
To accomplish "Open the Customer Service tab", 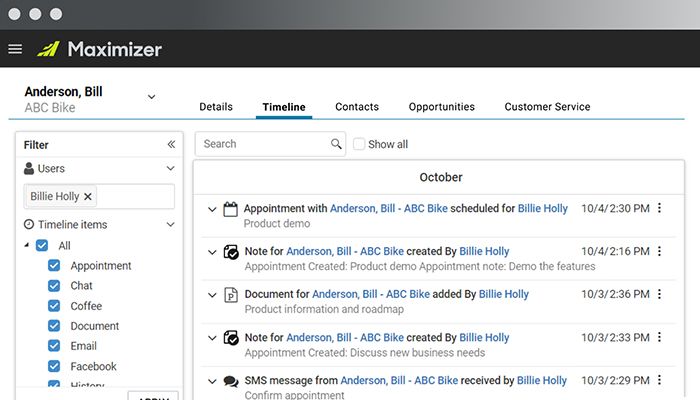I will pyautogui.click(x=547, y=107).
